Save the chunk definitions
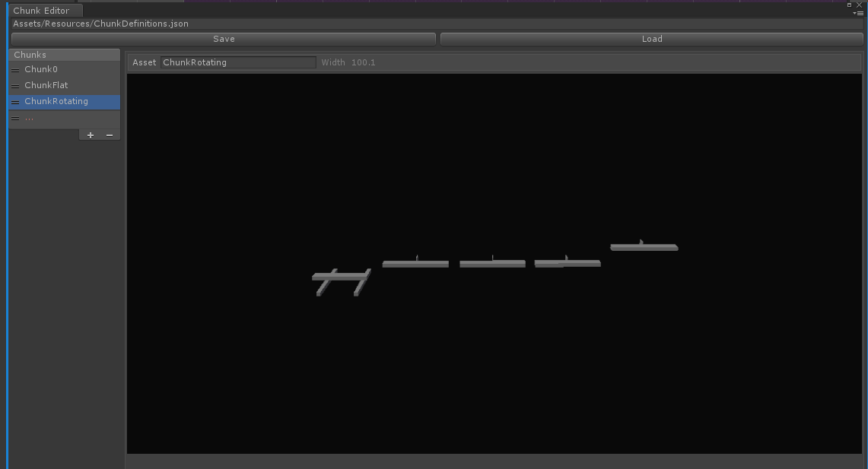 tap(223, 39)
